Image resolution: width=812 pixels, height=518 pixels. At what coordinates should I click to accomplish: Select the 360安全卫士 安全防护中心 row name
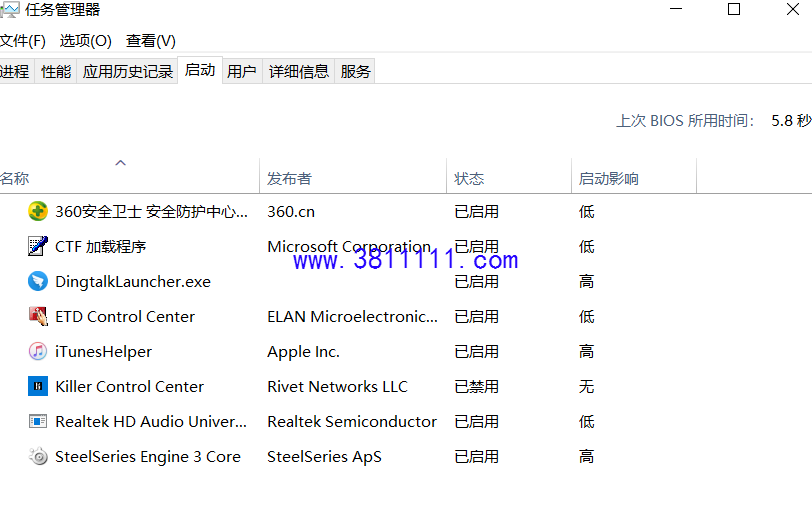[152, 211]
